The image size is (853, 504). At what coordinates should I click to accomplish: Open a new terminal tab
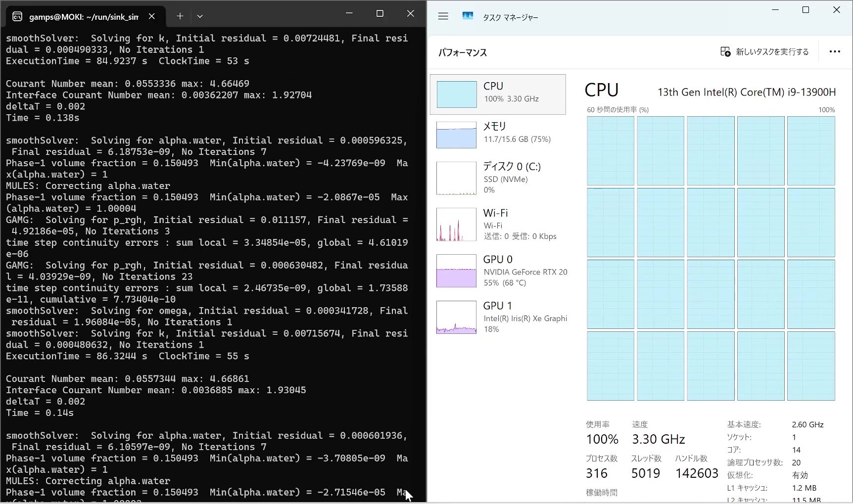[180, 16]
